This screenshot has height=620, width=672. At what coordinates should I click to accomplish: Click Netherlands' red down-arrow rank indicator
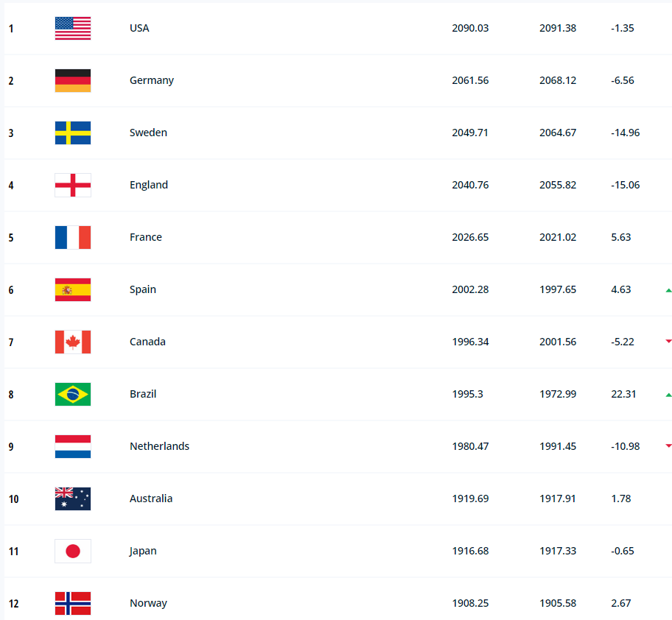click(x=668, y=445)
